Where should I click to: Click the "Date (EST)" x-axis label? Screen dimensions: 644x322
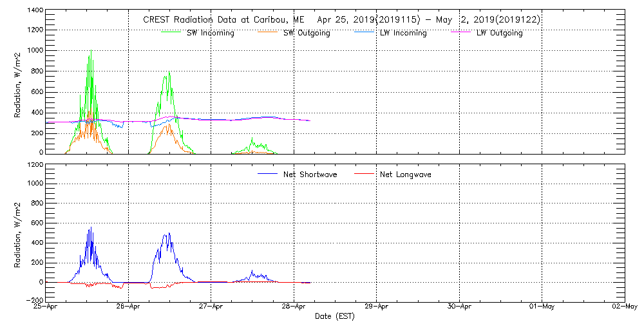(336, 316)
